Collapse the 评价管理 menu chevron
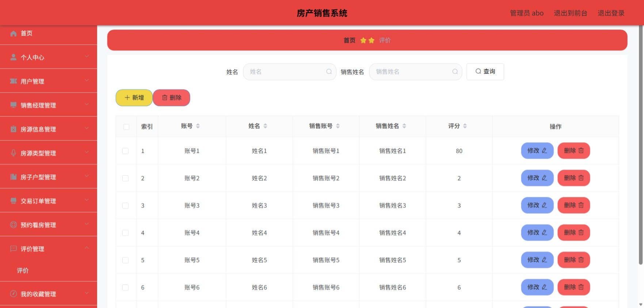This screenshot has height=308, width=644. tap(87, 248)
